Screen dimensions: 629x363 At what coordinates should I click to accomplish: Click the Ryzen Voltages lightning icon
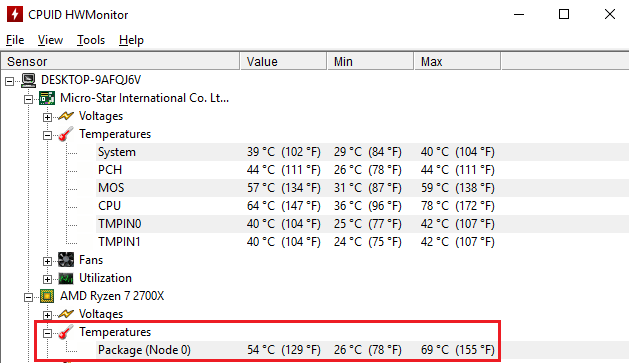coord(66,314)
